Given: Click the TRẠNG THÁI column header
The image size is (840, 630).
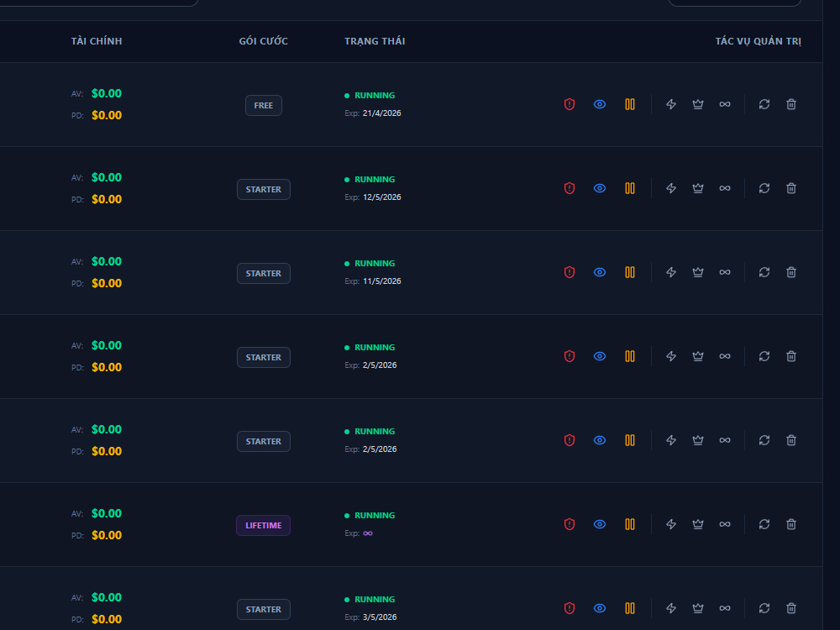Looking at the screenshot, I should (x=375, y=41).
